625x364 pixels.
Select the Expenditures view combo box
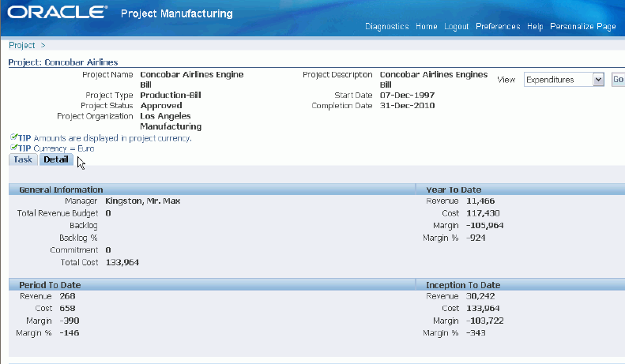(x=563, y=80)
